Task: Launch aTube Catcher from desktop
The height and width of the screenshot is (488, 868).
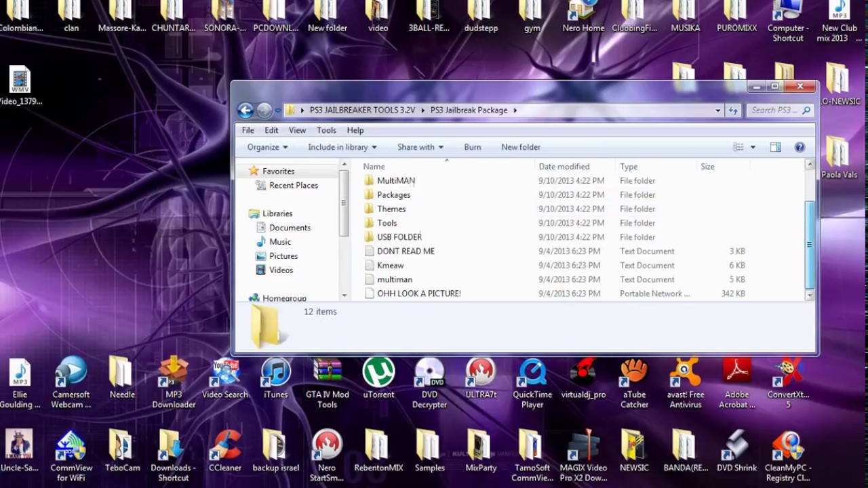Action: (x=634, y=384)
